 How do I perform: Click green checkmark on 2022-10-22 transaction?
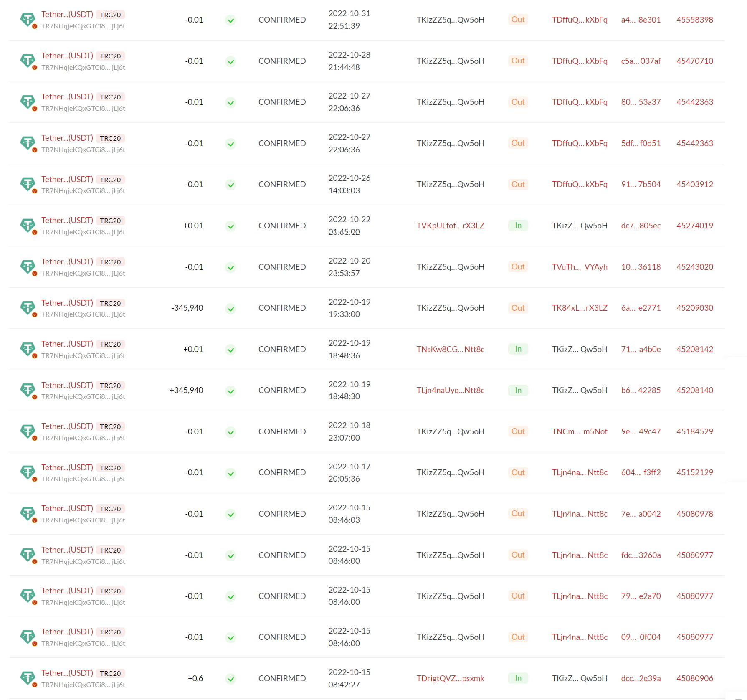pos(230,226)
